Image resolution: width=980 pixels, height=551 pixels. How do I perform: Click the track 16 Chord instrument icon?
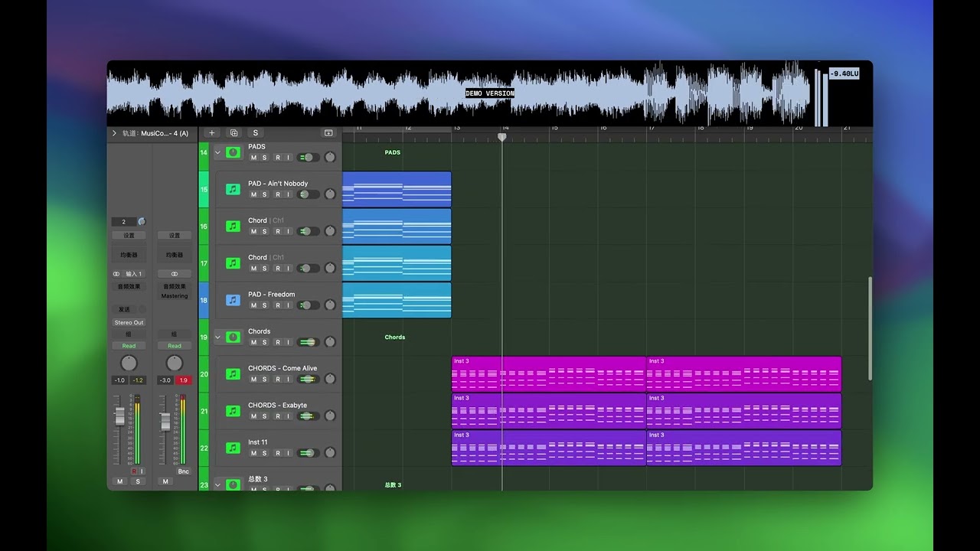(x=233, y=226)
